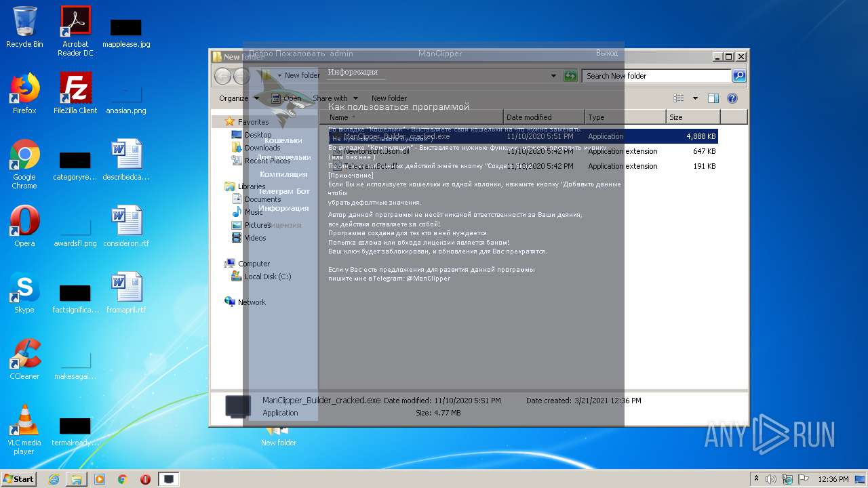Select the Libraries folder icon
Viewport: 868px width, 488px height.
(x=230, y=186)
